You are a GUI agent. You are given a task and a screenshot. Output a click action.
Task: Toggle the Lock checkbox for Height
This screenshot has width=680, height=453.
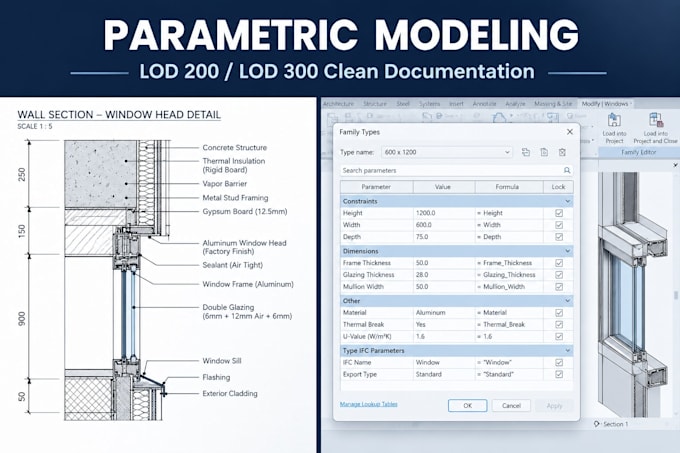[559, 213]
